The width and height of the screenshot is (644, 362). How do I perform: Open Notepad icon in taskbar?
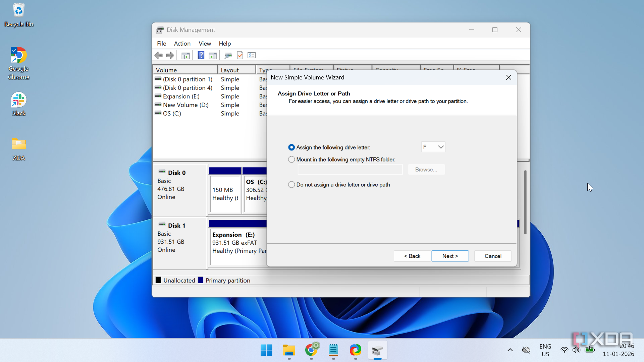tap(333, 350)
